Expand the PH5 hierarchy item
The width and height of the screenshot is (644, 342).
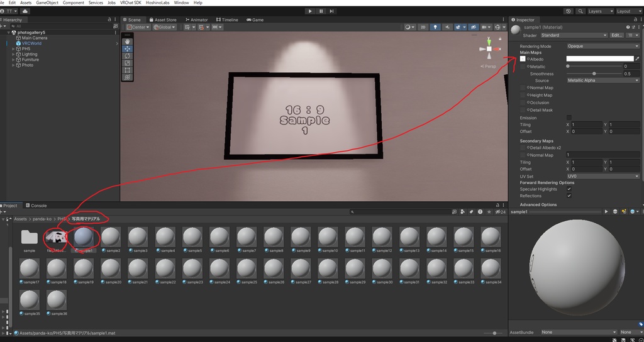coord(14,49)
